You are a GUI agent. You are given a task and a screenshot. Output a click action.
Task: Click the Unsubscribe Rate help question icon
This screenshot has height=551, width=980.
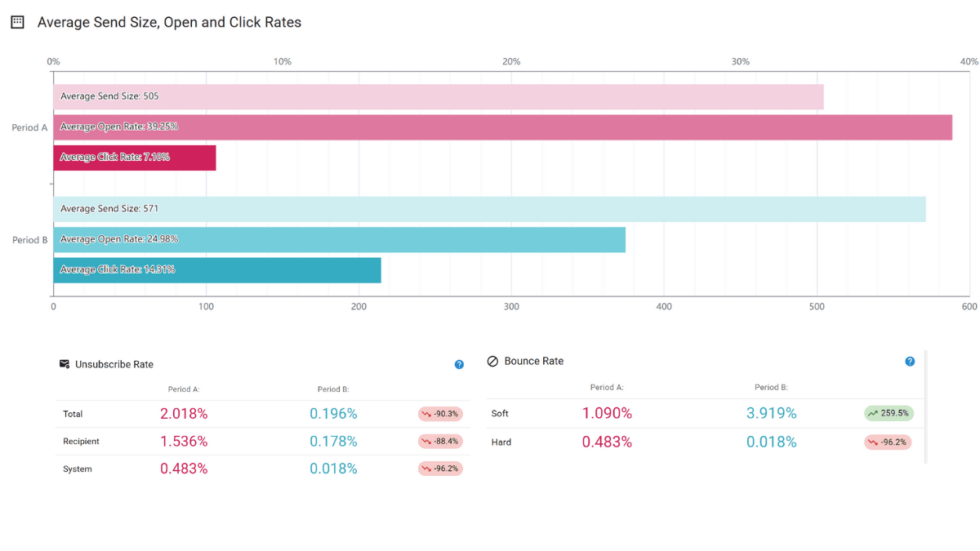tap(459, 364)
